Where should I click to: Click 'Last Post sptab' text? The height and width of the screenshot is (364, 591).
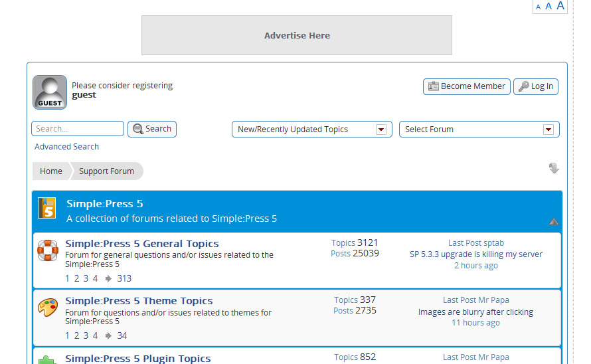pos(476,243)
